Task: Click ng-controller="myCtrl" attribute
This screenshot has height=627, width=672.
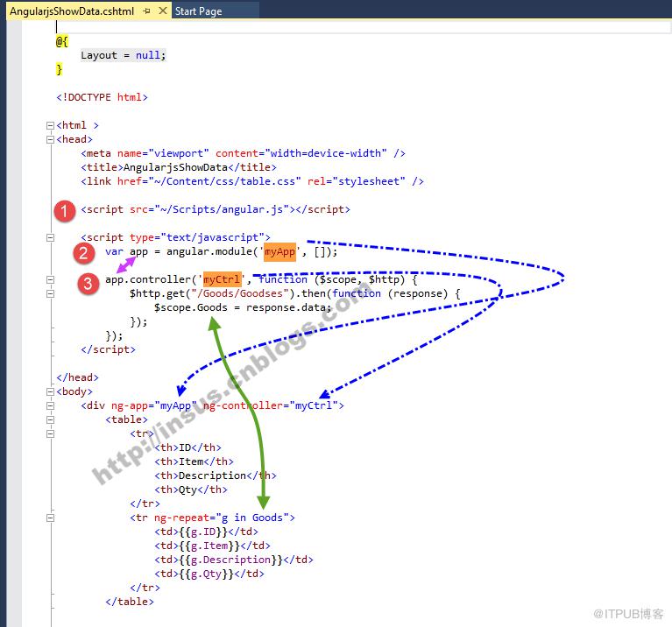Action: pyautogui.click(x=271, y=405)
